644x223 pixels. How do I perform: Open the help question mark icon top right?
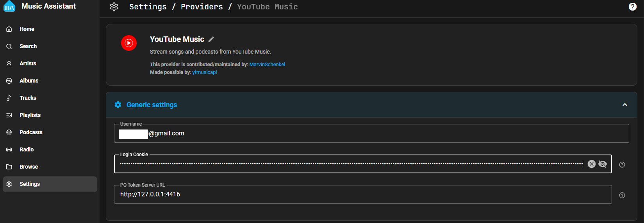[x=632, y=7]
